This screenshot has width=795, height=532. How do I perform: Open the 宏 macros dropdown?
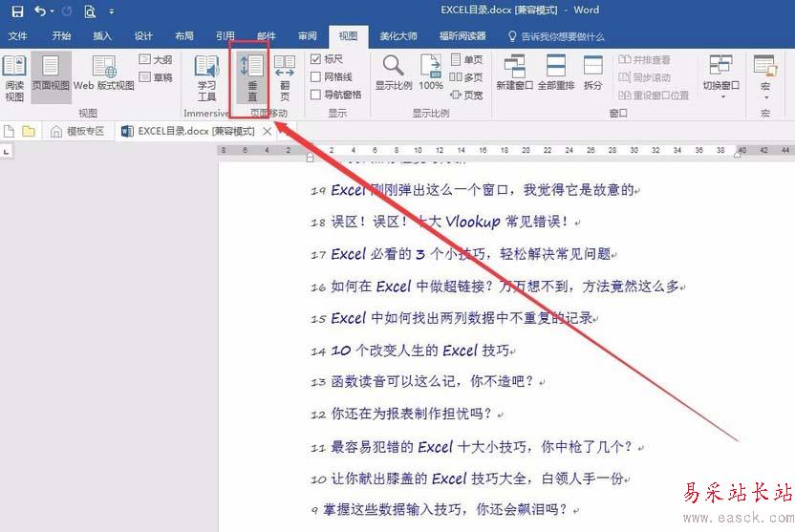click(765, 77)
